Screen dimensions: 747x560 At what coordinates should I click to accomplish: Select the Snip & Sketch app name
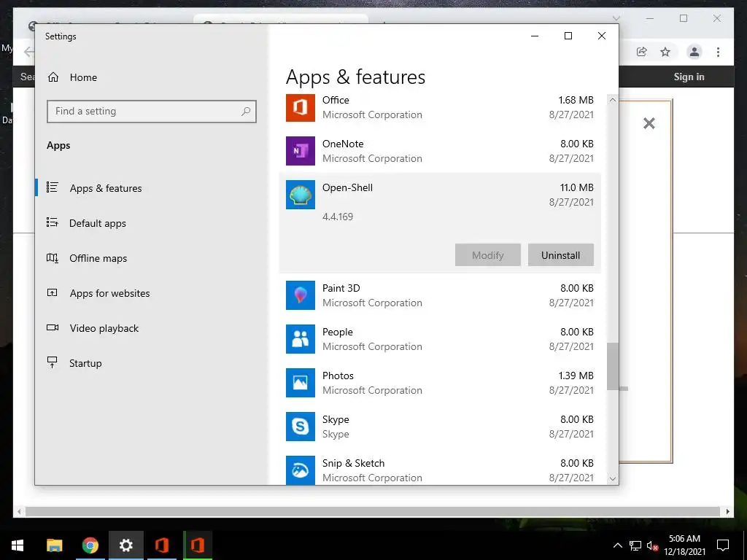[354, 463]
